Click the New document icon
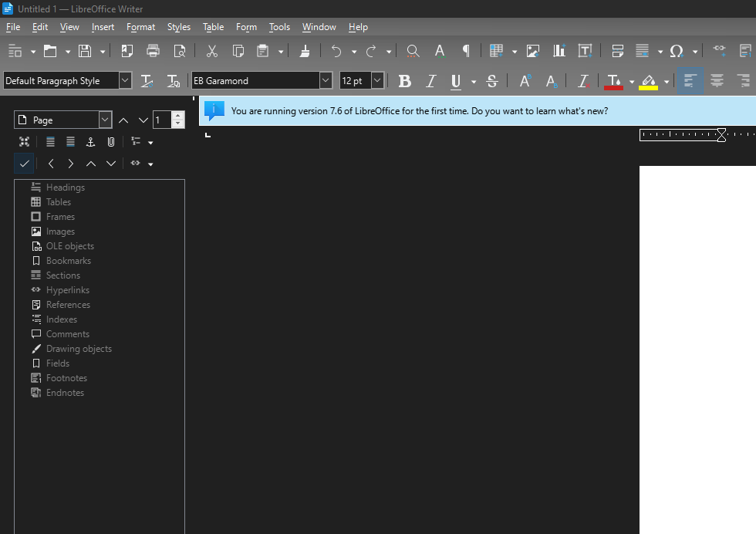 [x=15, y=51]
